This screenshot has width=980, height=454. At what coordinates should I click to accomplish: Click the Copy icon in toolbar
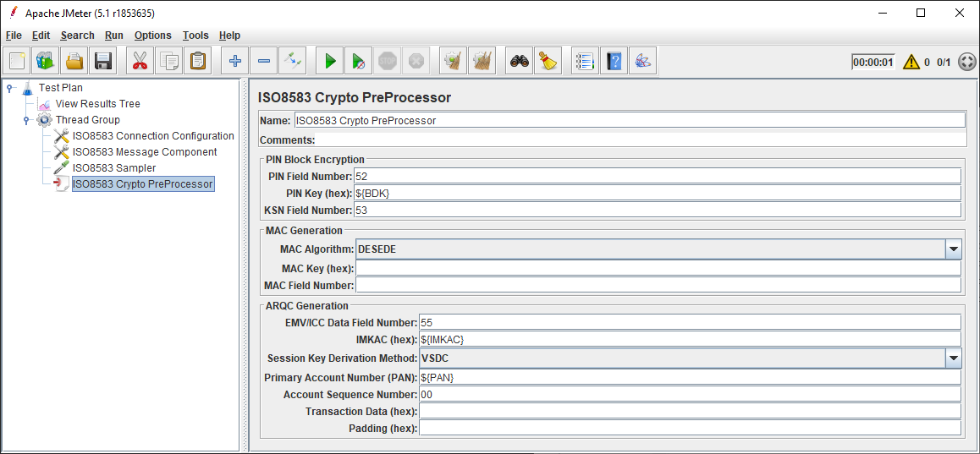click(x=168, y=61)
